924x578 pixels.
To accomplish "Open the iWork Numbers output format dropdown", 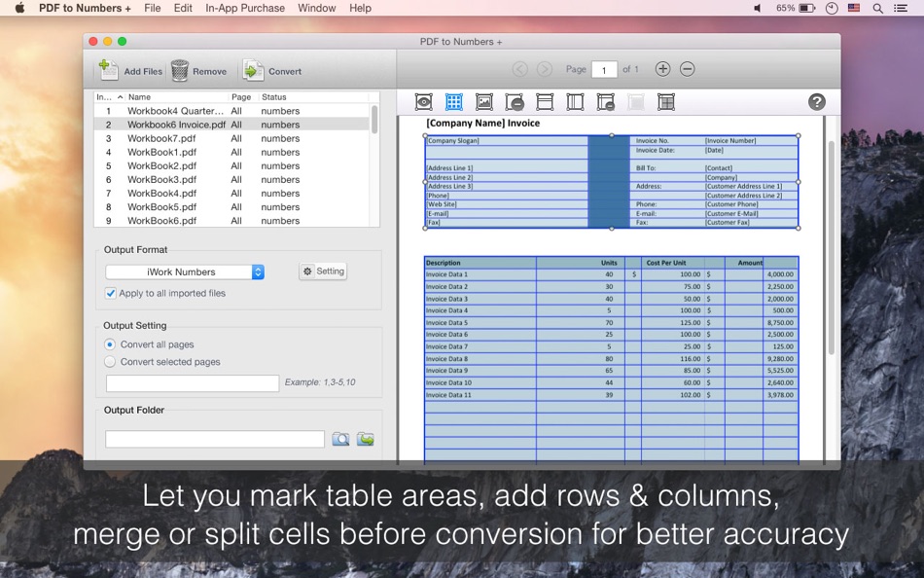I will click(185, 271).
